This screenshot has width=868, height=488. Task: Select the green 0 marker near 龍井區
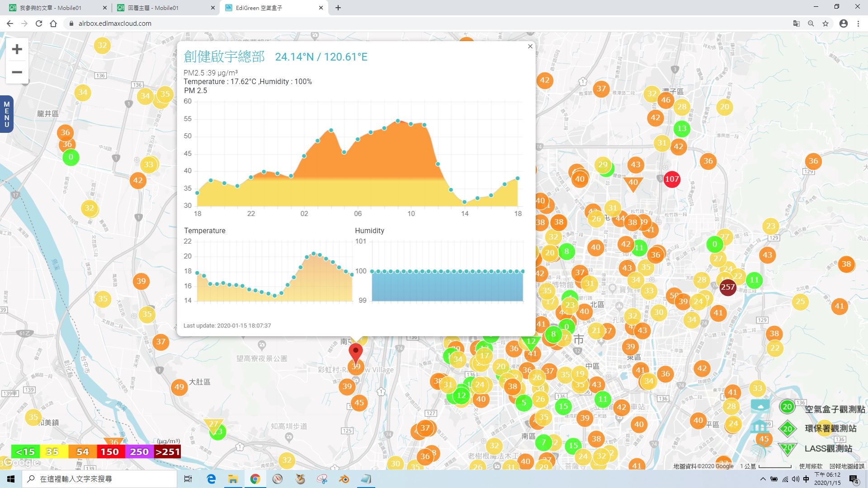71,157
